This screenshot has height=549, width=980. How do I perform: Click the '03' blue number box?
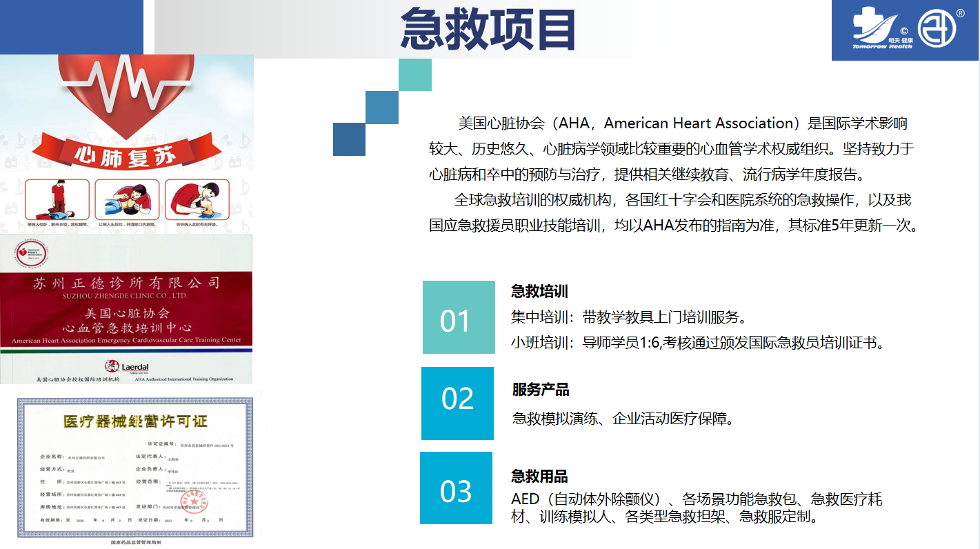[456, 488]
